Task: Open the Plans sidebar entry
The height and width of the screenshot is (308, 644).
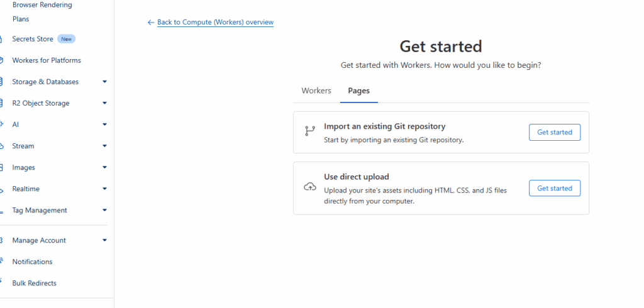Action: click(x=21, y=19)
